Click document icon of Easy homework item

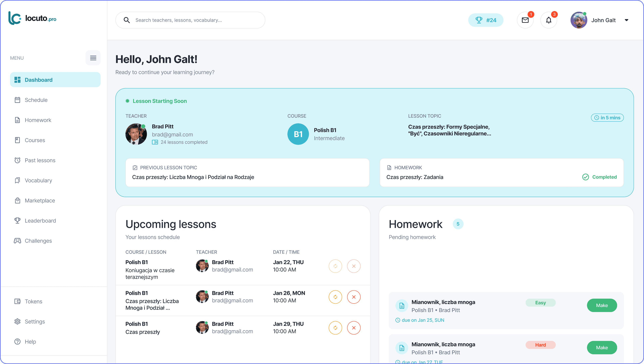click(402, 306)
